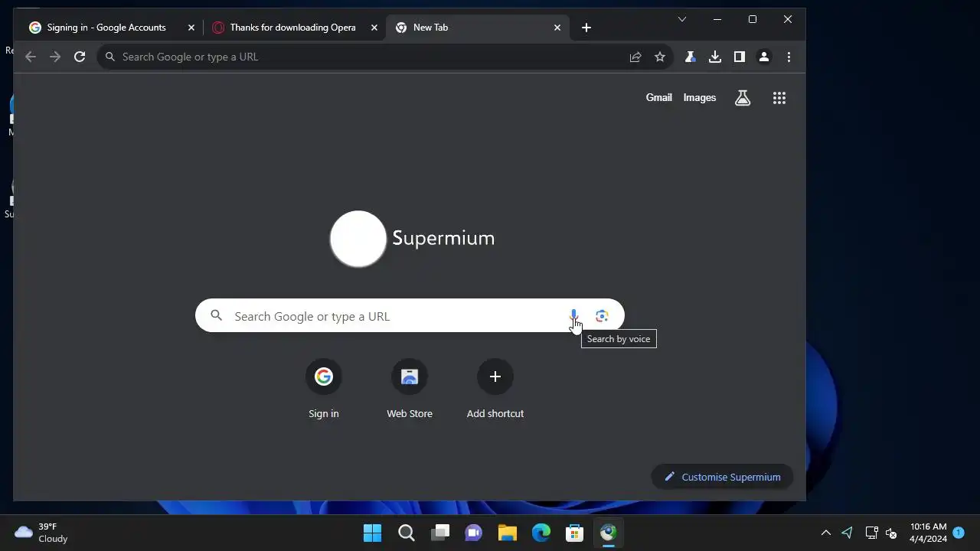Reload the page with the refresh icon
This screenshot has width=980, height=551.
click(80, 57)
